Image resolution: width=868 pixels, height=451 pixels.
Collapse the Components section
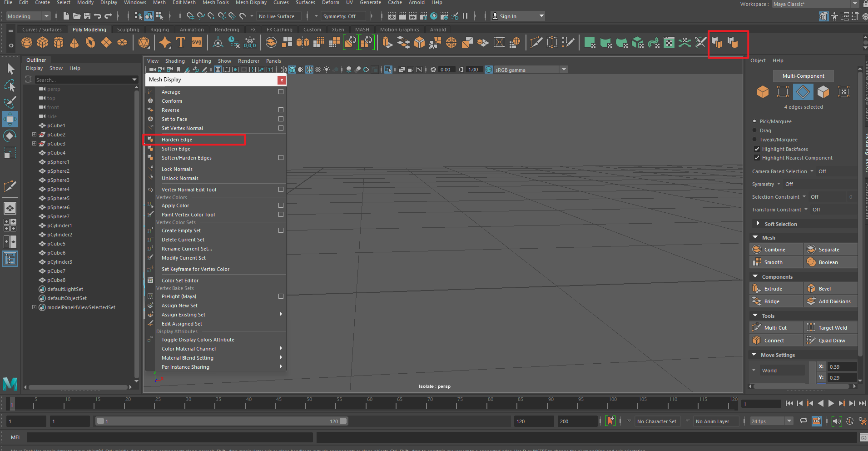click(755, 276)
